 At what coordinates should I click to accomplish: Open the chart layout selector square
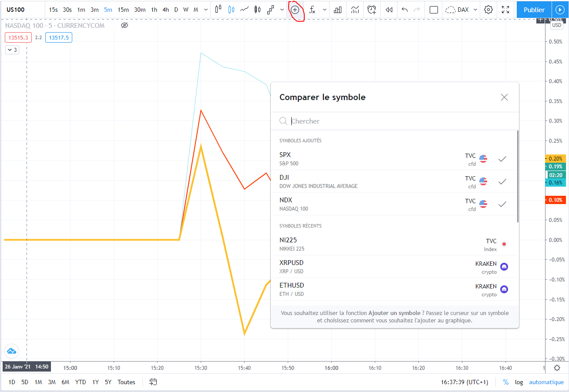[434, 10]
